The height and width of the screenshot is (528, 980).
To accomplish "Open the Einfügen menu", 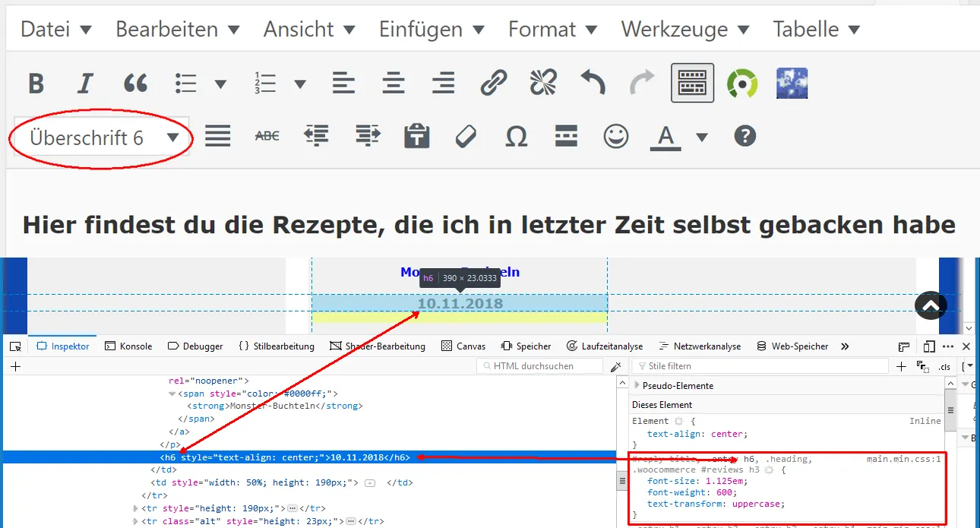I will coord(432,30).
